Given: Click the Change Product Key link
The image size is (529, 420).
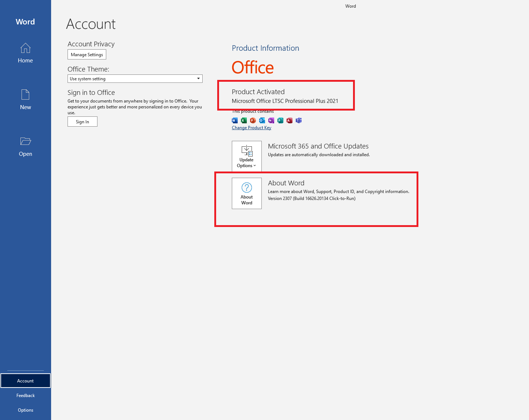Looking at the screenshot, I should 252,128.
